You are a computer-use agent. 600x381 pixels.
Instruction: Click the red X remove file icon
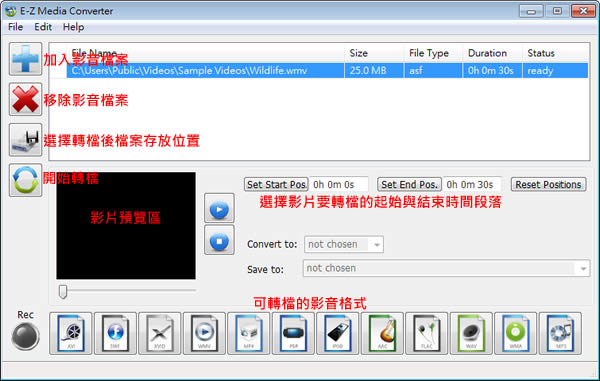point(26,99)
